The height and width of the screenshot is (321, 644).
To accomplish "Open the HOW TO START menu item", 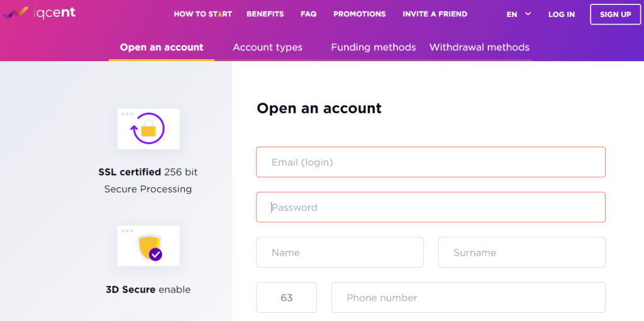I will pyautogui.click(x=203, y=14).
